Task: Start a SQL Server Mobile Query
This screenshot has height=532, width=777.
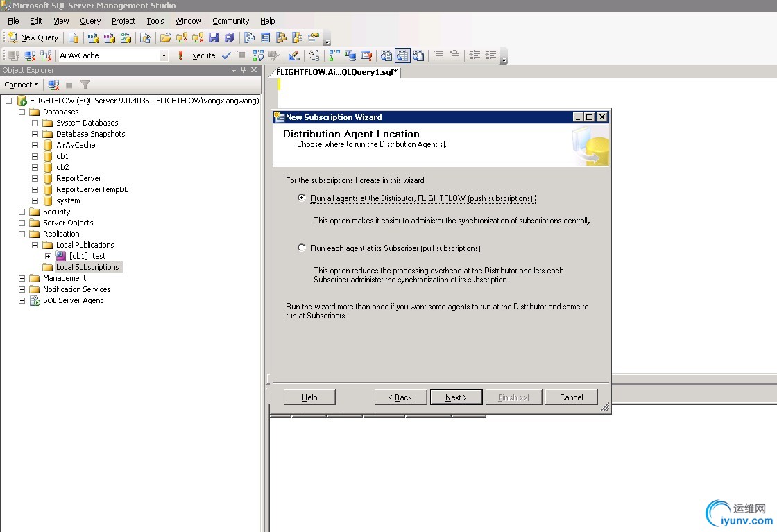Action: (x=145, y=37)
